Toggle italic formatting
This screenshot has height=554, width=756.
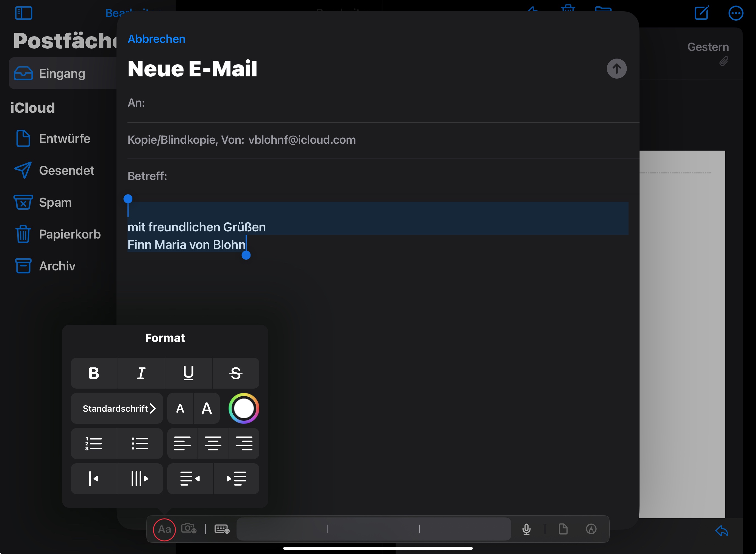141,373
